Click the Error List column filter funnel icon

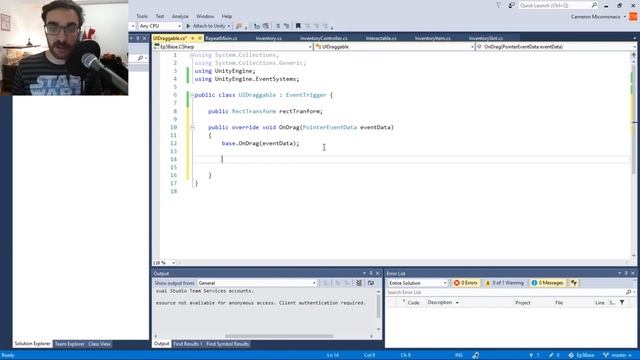[x=622, y=302]
